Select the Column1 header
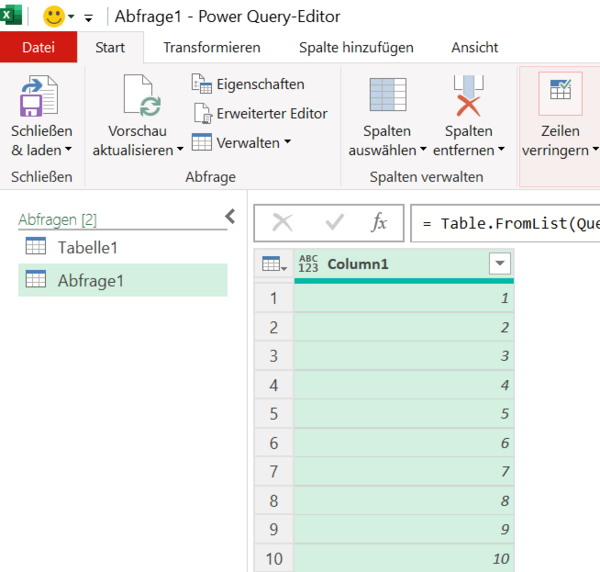 coord(404,264)
